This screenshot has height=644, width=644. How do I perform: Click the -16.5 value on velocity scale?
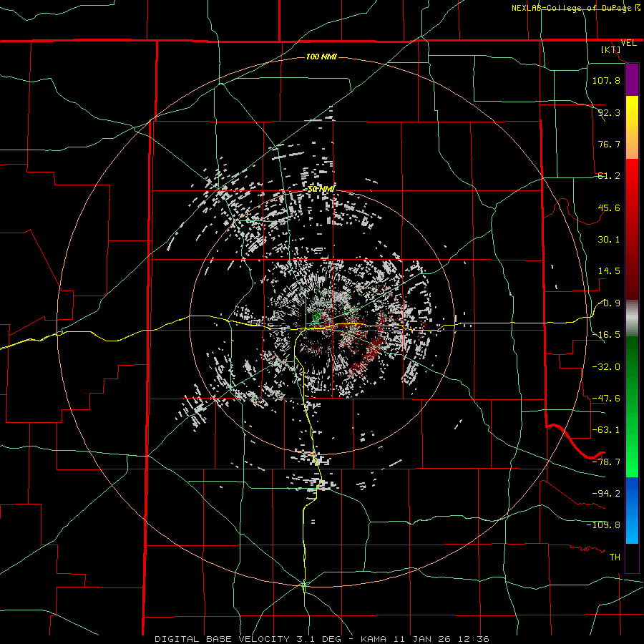click(606, 335)
